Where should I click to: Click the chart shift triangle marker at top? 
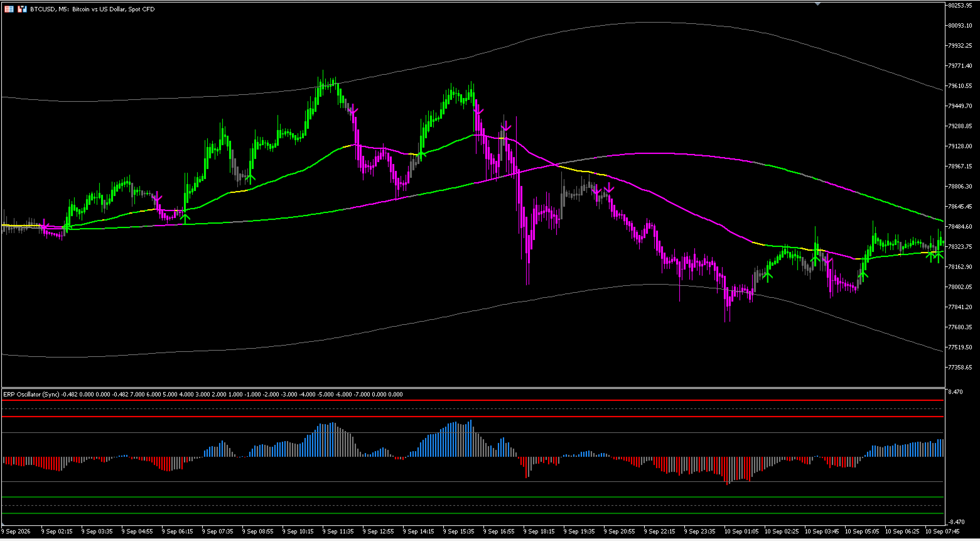pos(817,4)
